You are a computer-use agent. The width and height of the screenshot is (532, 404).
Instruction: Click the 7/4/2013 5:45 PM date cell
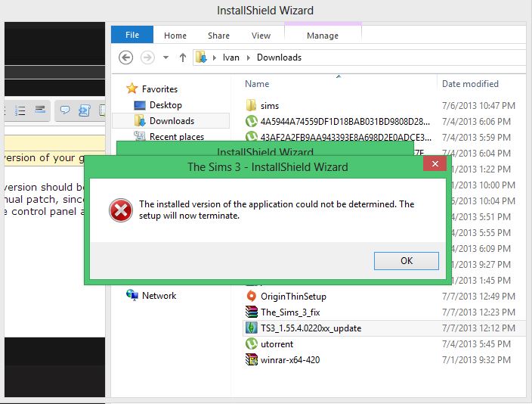476,344
